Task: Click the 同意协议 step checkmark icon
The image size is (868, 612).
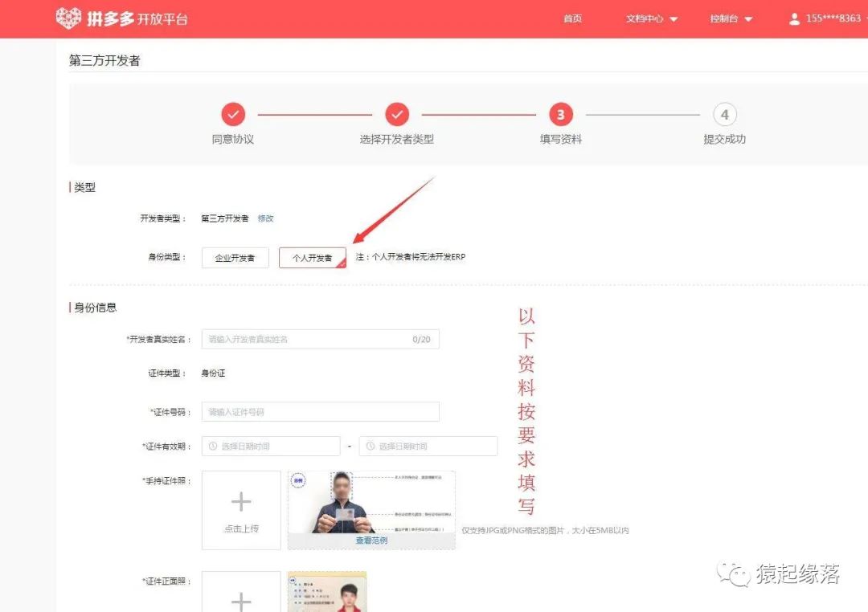Action: pos(233,115)
